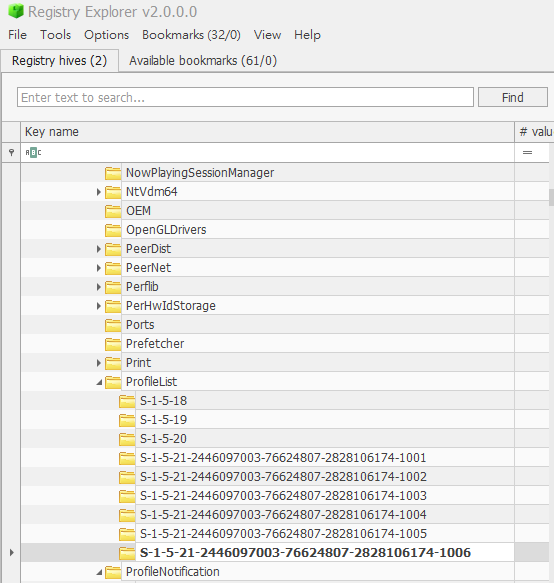The width and height of the screenshot is (554, 583).
Task: Click the search text field
Action: [245, 97]
